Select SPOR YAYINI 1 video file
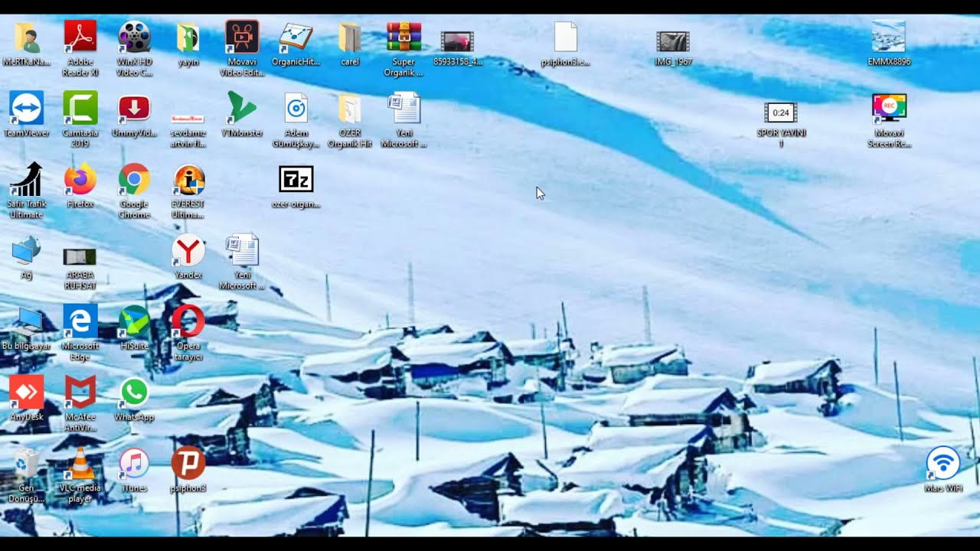Viewport: 980px width, 551px height. coord(781,112)
